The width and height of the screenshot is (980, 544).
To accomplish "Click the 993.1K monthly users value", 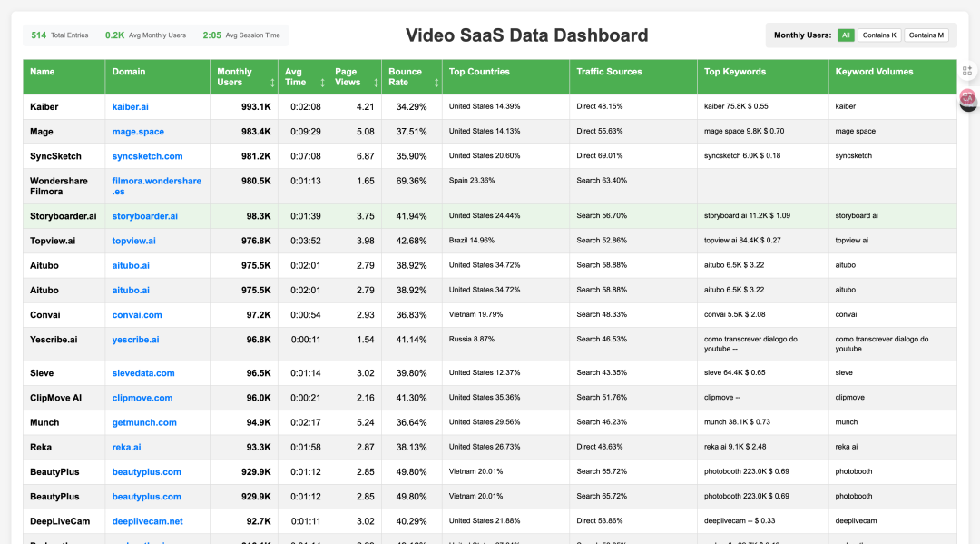I will point(256,107).
